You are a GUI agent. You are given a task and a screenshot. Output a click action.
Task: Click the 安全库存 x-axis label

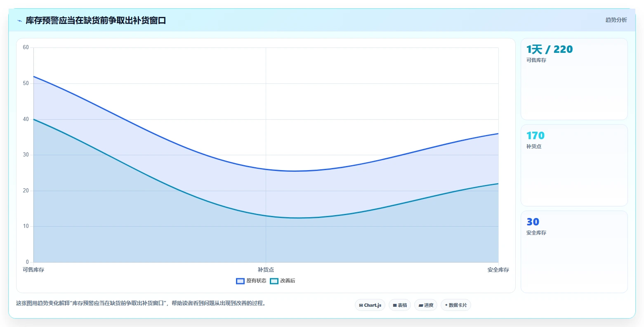[x=498, y=270]
